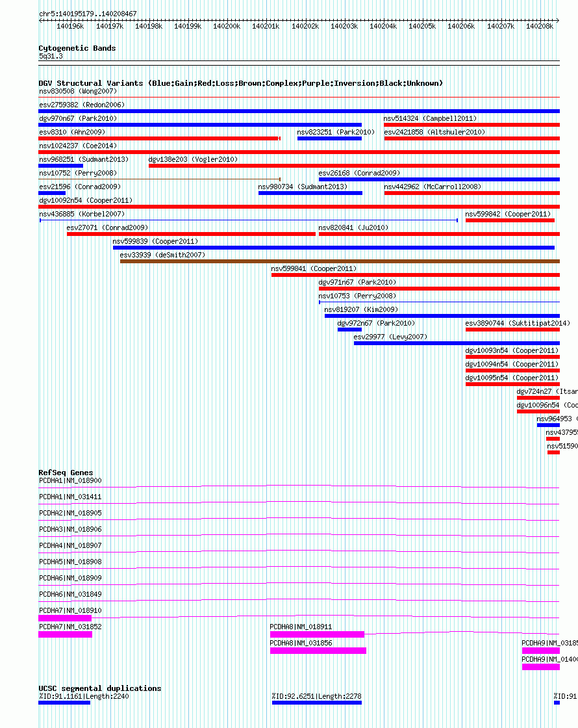Select nsv442962 (McCarroll2008) variant label
This screenshot has width=578, height=728.
pyautogui.click(x=433, y=187)
